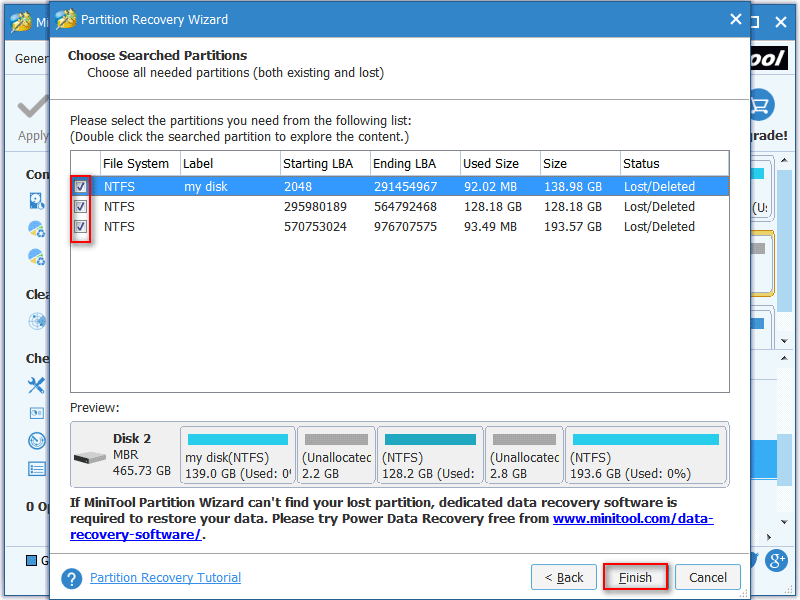Click the third recovery sidebar icon
The width and height of the screenshot is (800, 600).
pyautogui.click(x=37, y=257)
